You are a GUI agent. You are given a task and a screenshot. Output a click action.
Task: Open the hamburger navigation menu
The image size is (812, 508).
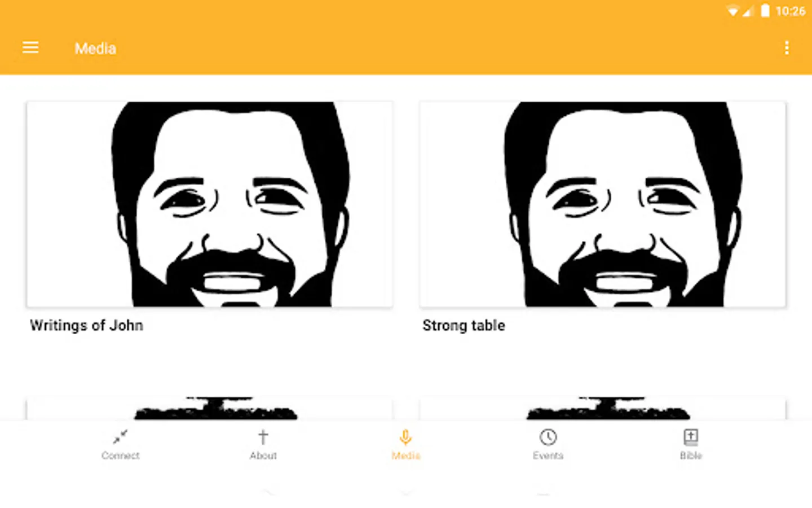tap(30, 48)
